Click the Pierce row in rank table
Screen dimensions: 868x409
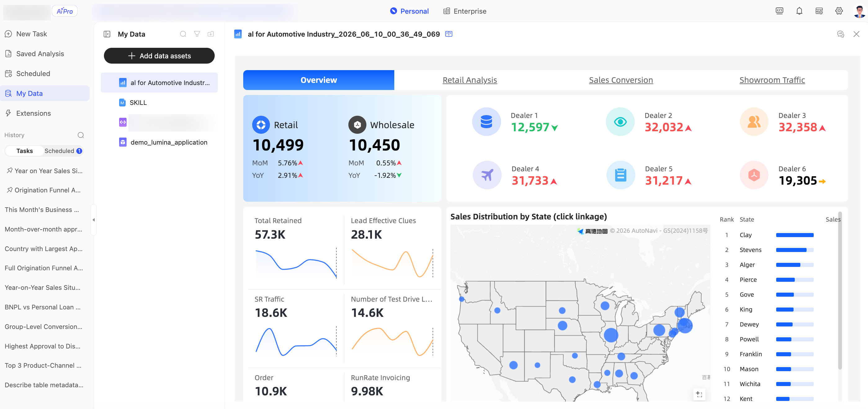778,280
